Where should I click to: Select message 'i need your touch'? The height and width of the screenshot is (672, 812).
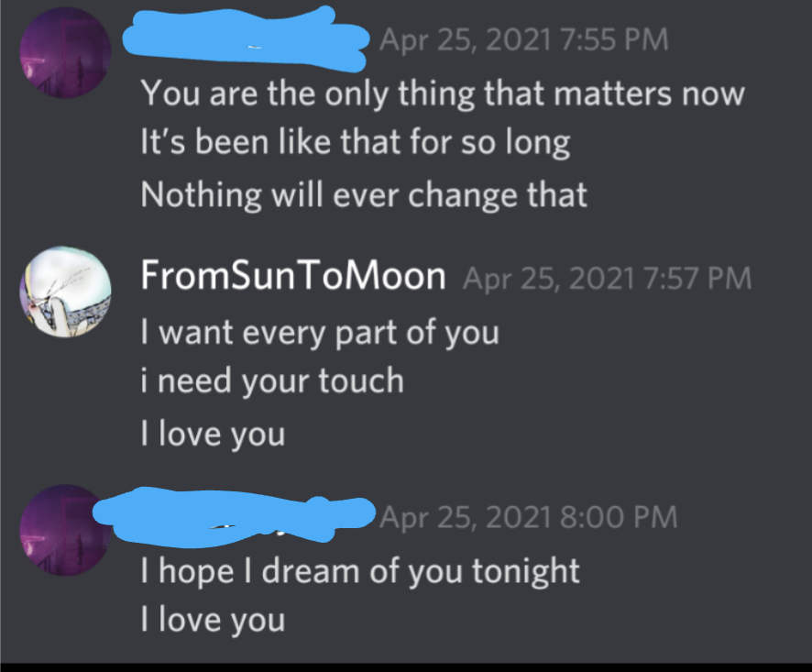click(272, 381)
